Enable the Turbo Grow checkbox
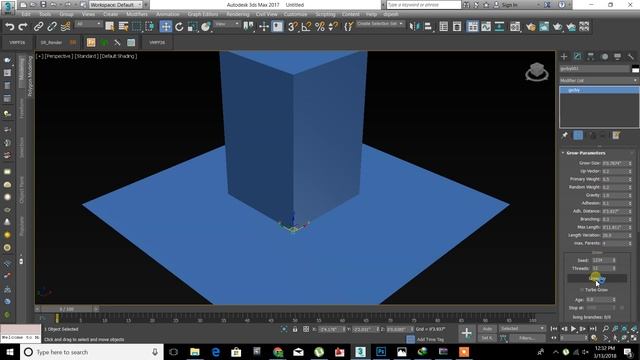The image size is (640, 360). pyautogui.click(x=582, y=290)
